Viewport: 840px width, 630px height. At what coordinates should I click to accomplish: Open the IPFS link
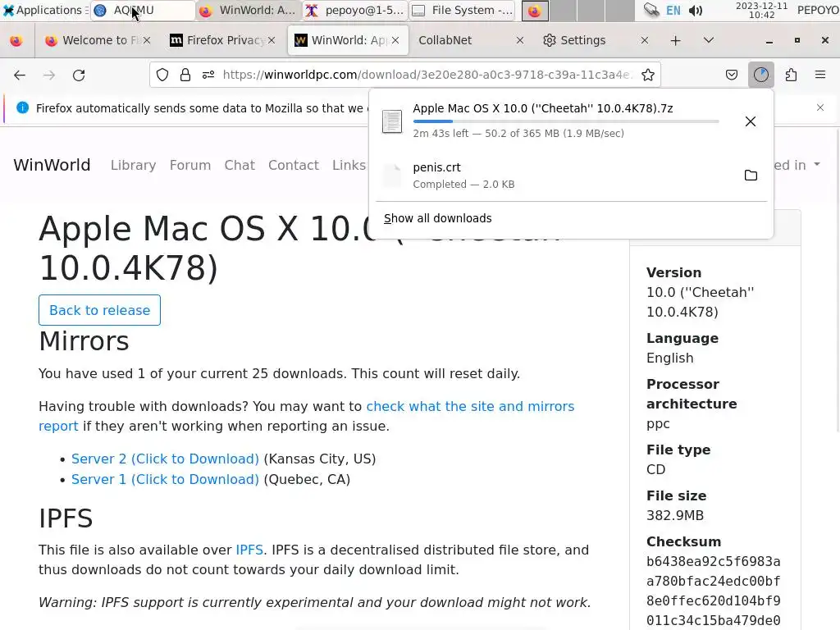[x=249, y=550]
